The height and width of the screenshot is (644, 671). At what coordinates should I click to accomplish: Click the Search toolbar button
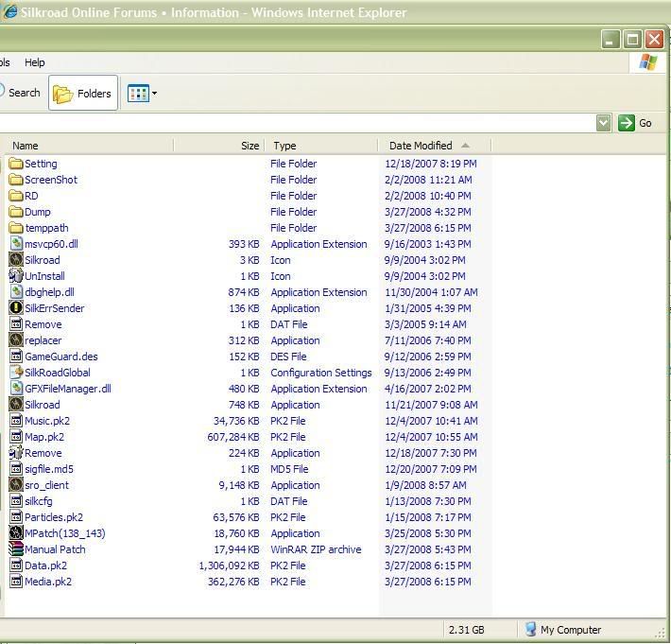20,93
